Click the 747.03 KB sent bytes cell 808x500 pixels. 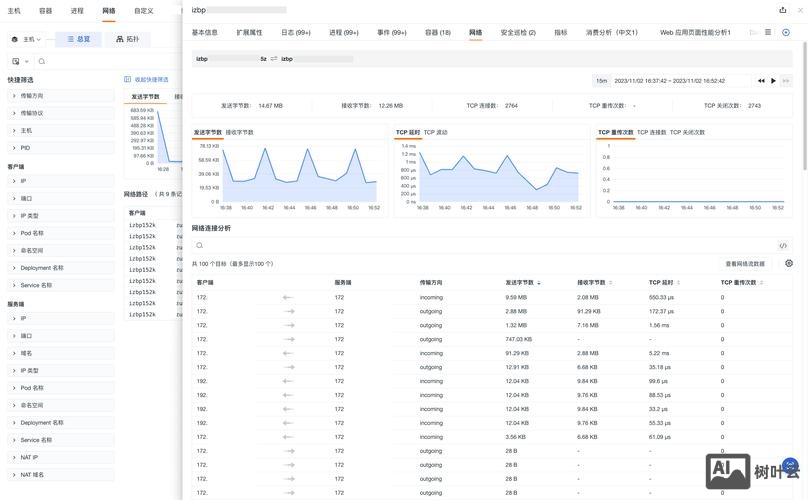518,339
